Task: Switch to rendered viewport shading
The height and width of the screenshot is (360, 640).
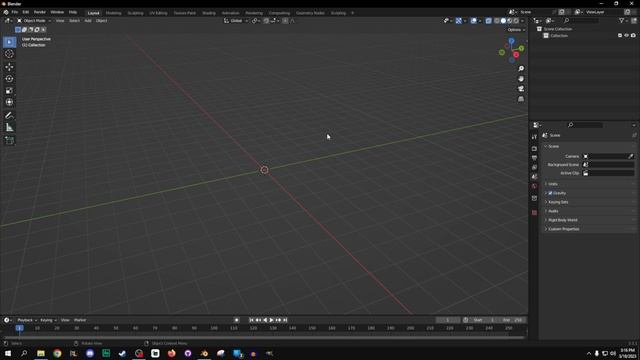Action: (x=516, y=21)
